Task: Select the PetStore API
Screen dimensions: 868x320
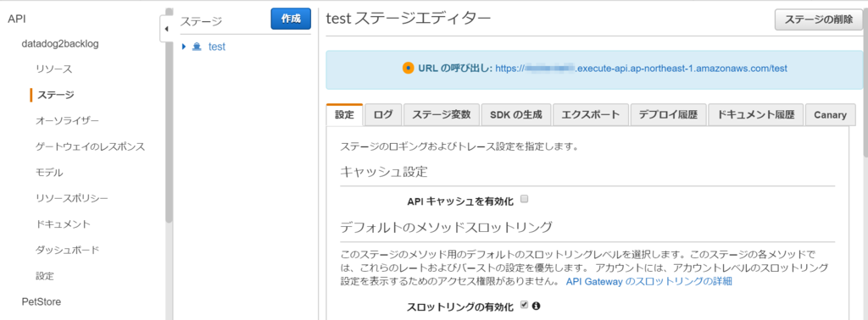Action: coord(41,301)
